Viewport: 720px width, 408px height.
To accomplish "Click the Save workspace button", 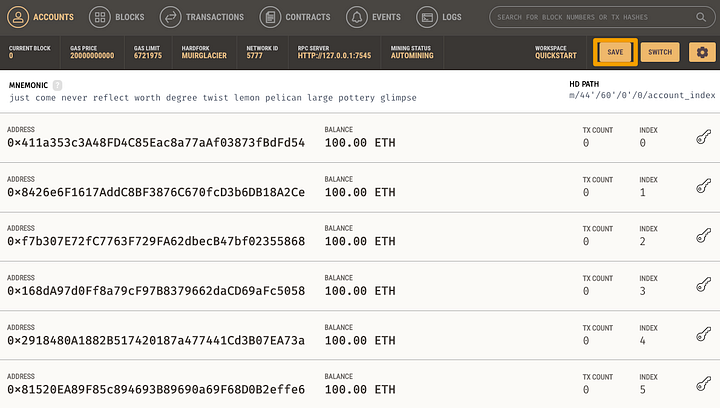I will pyautogui.click(x=615, y=52).
